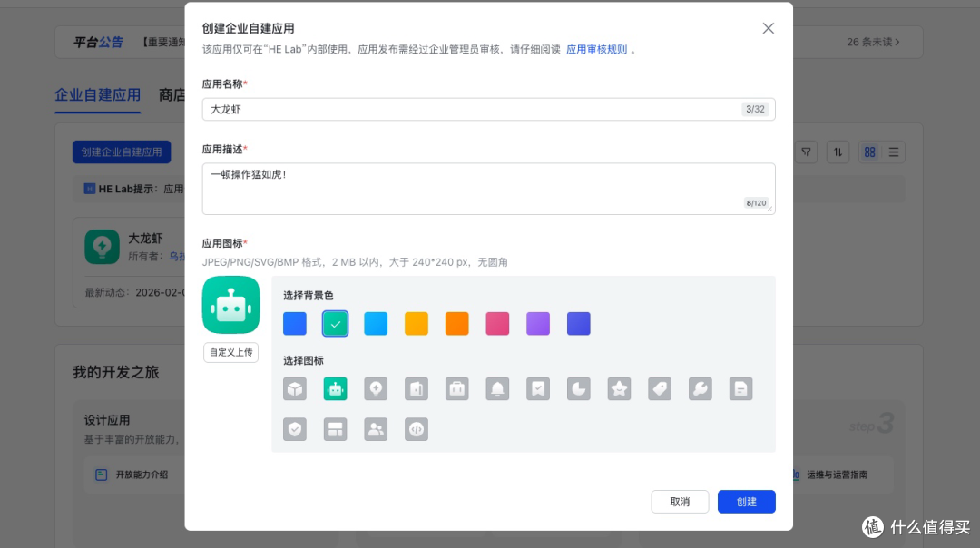Choose the people group app icon

coord(376,429)
